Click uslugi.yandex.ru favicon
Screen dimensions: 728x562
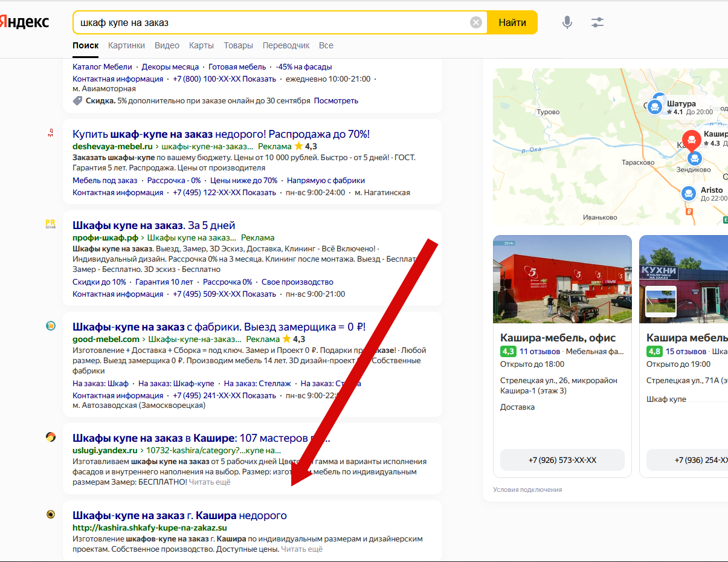51,437
